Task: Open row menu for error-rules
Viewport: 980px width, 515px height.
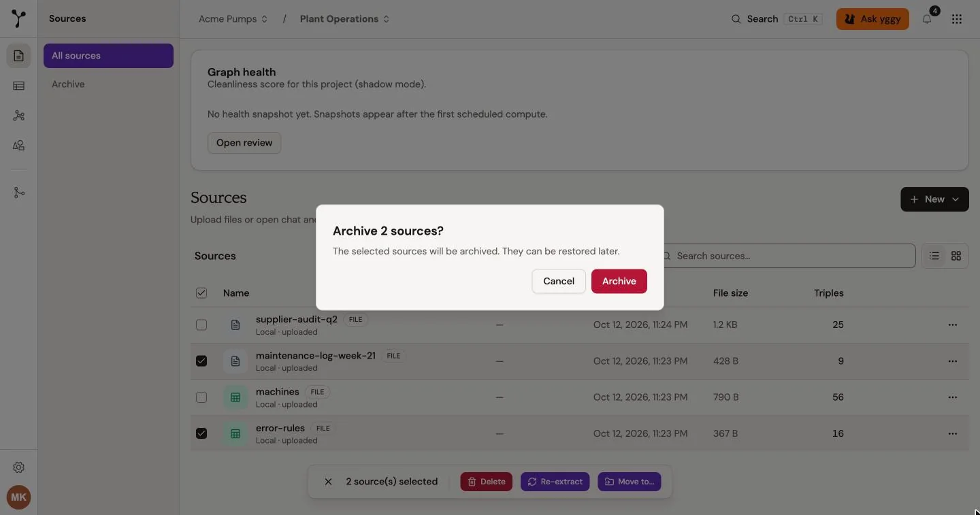Action: [x=952, y=433]
